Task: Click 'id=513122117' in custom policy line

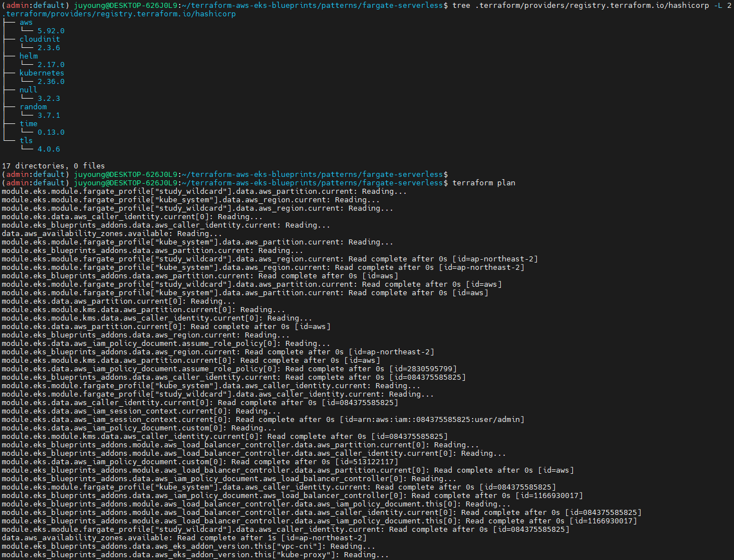Action: coord(367,462)
